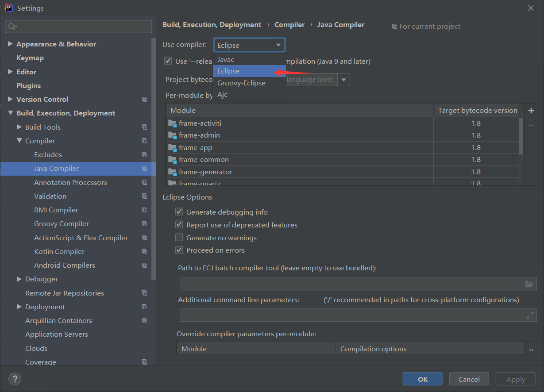Click the remove module minus icon
The height and width of the screenshot is (392, 544).
531,125
